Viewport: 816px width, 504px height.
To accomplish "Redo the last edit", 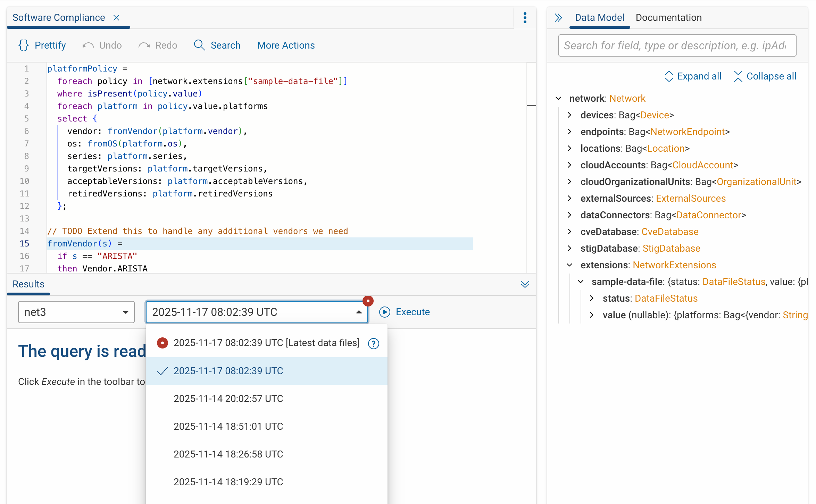I will point(158,45).
